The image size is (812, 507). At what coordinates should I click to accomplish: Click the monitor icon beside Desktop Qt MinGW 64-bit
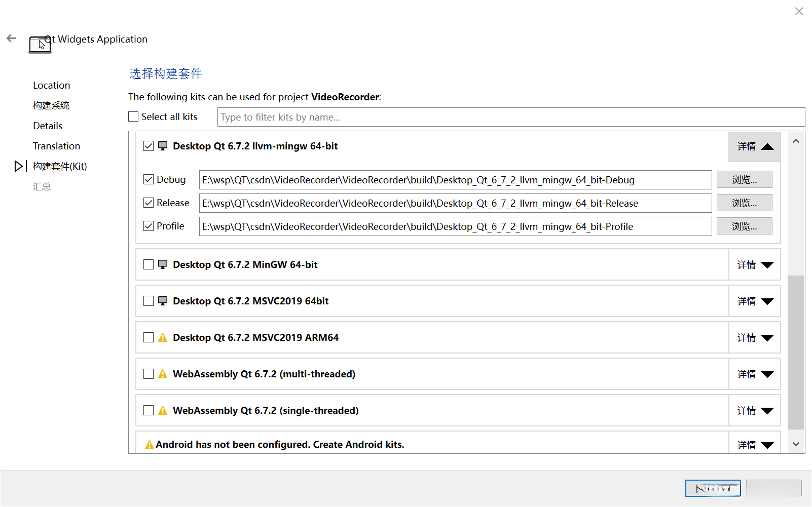pyautogui.click(x=163, y=264)
